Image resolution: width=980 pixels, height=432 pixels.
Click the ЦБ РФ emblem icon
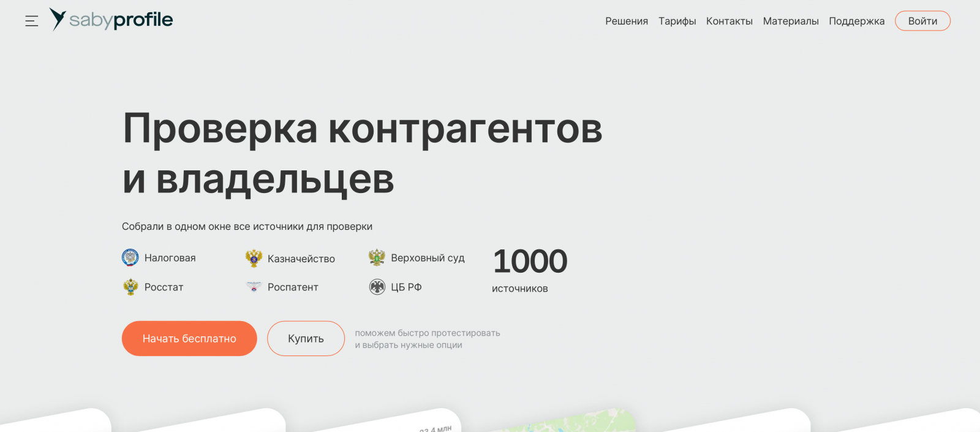click(x=377, y=287)
